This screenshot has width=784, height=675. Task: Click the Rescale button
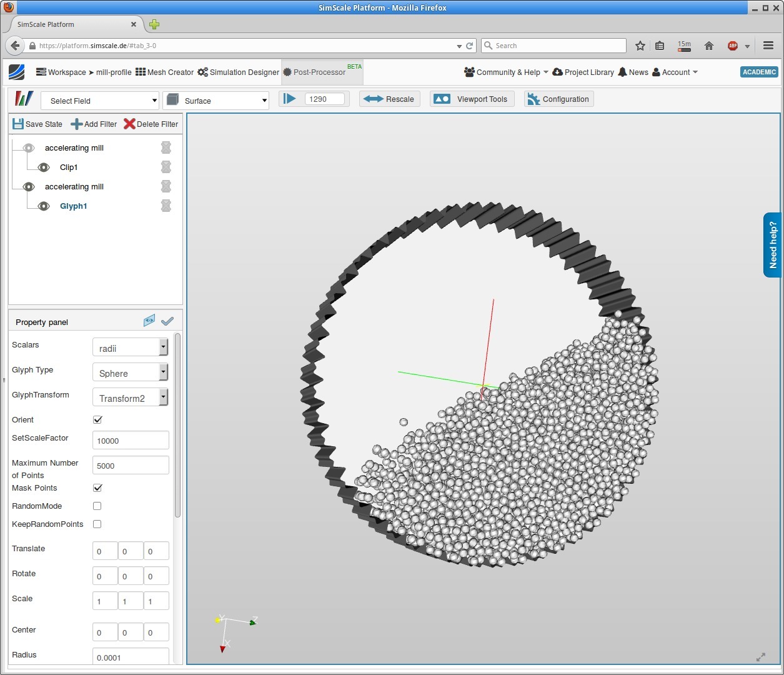tap(389, 99)
